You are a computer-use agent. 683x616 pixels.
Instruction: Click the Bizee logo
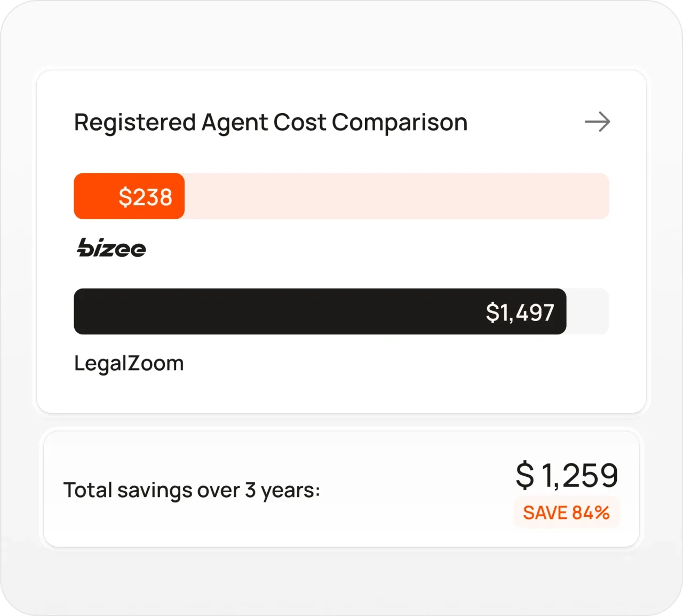[112, 248]
